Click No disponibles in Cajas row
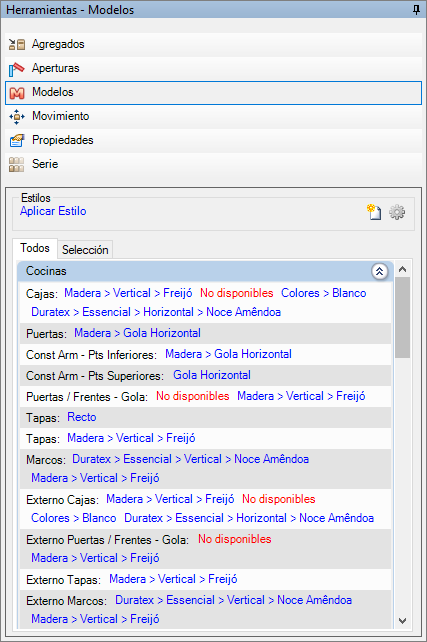The height and width of the screenshot is (642, 427). coord(237,293)
